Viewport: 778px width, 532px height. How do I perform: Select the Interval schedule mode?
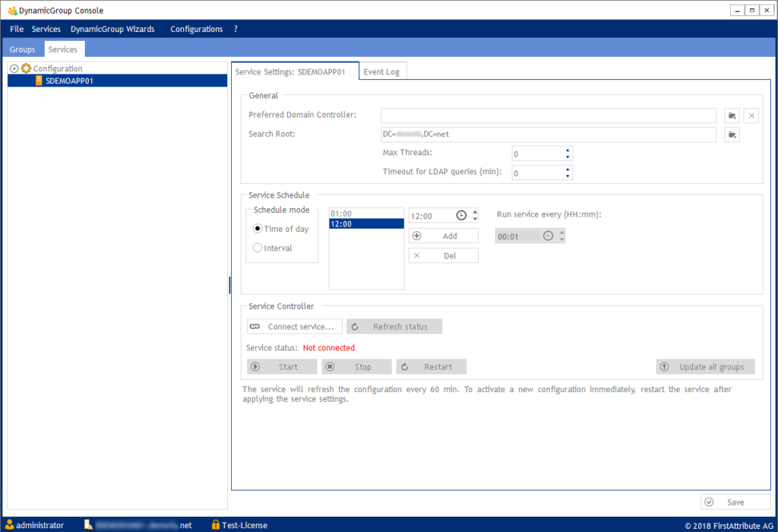pos(257,247)
